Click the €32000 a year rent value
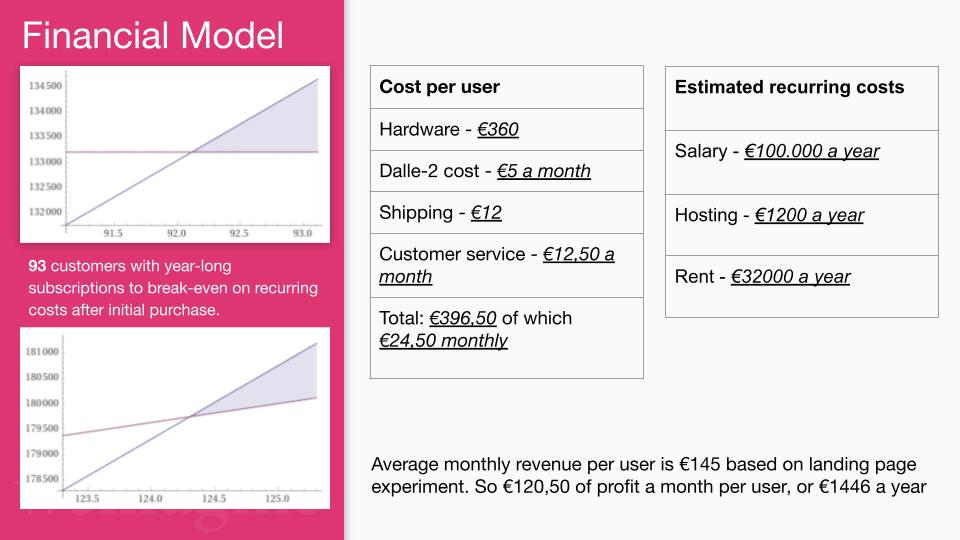The height and width of the screenshot is (540, 960). pos(790,277)
